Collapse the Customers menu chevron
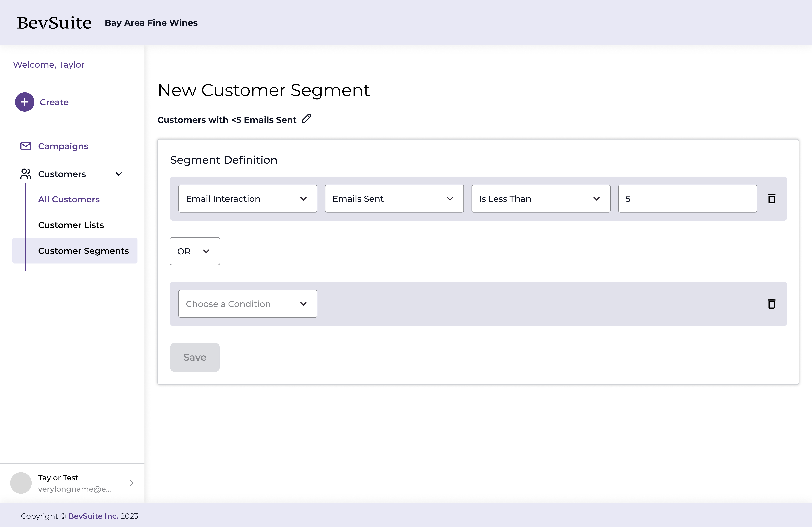Viewport: 812px width, 527px height. [x=119, y=174]
